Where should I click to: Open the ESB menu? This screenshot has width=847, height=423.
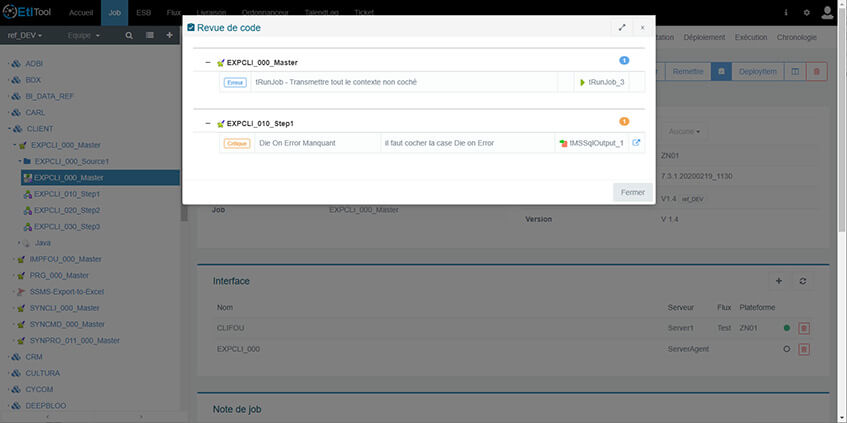pyautogui.click(x=143, y=12)
